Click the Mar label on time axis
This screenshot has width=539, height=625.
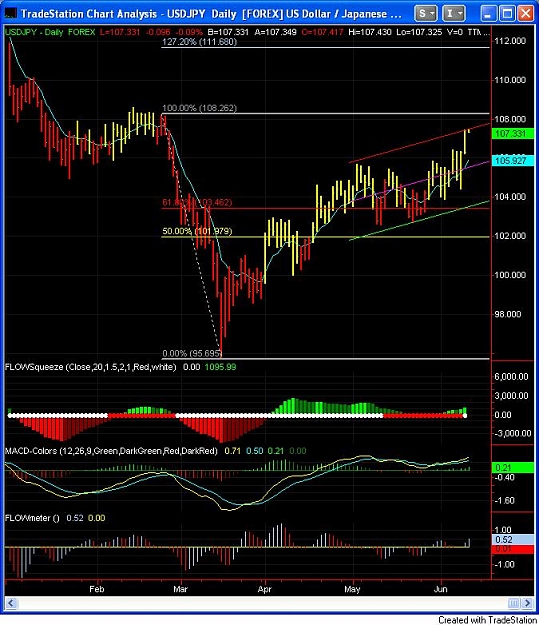(x=180, y=589)
